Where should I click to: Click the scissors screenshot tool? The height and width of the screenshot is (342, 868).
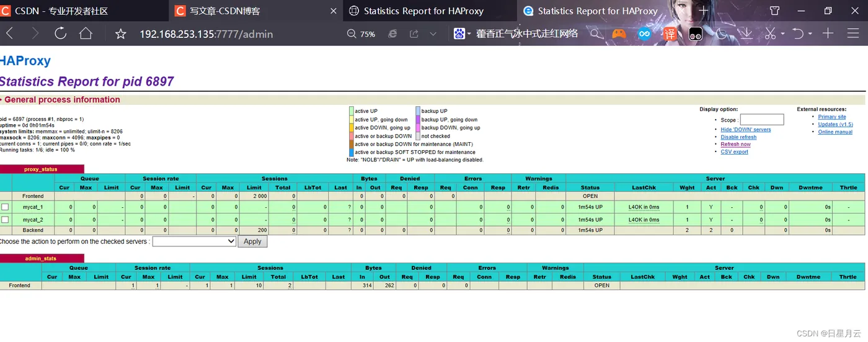[770, 34]
